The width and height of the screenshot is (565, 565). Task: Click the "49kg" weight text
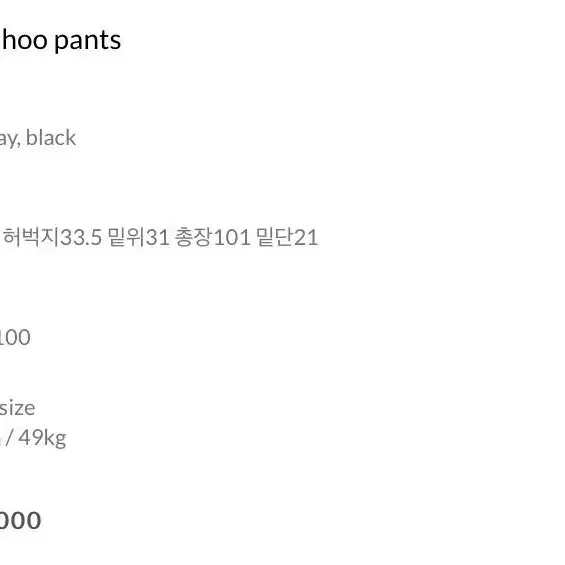pyautogui.click(x=42, y=438)
